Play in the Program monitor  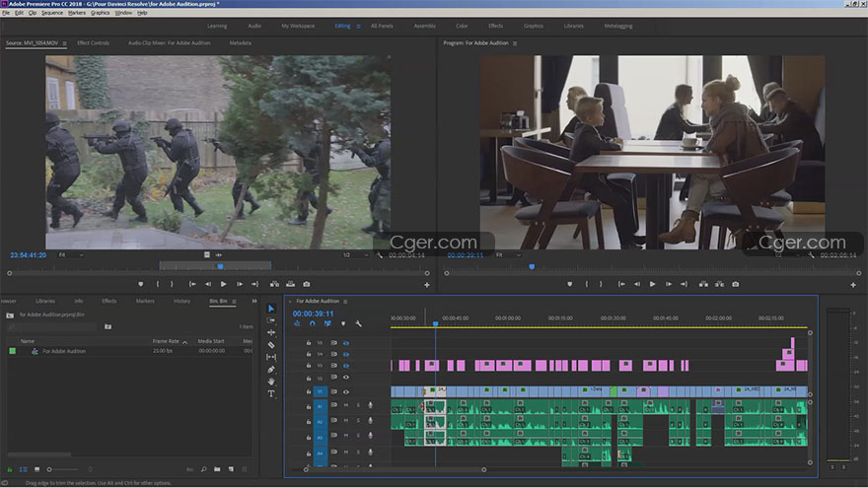tap(652, 284)
